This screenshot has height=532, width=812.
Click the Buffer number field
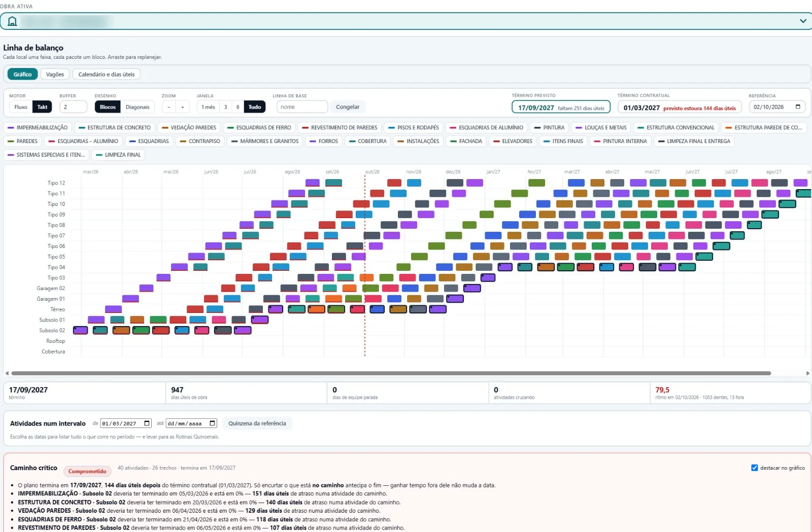74,107
